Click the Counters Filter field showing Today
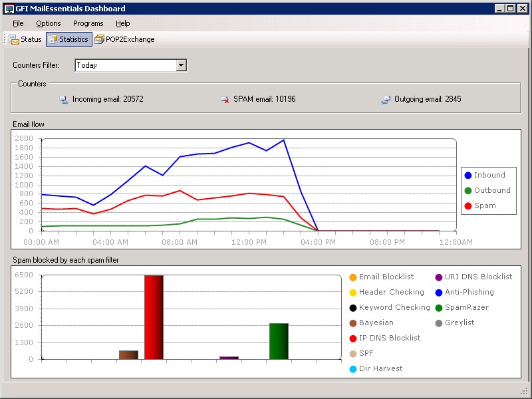This screenshot has width=532, height=399. 131,65
